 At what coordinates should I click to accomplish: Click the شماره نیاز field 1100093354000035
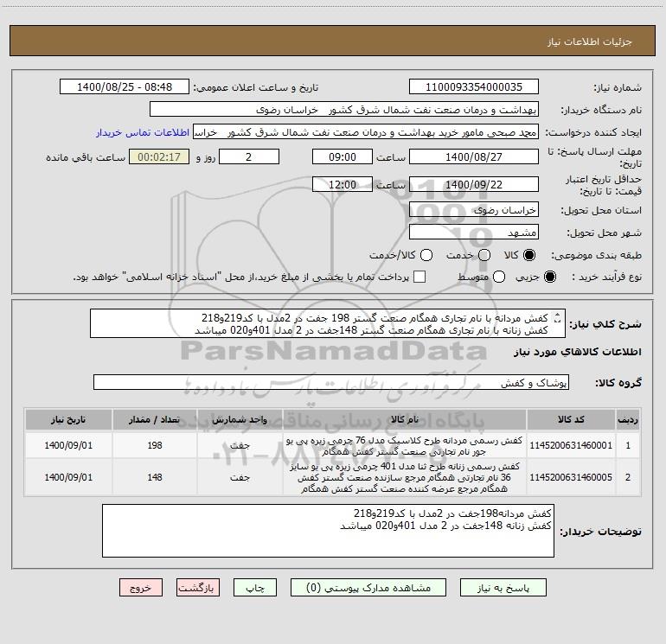[x=474, y=86]
